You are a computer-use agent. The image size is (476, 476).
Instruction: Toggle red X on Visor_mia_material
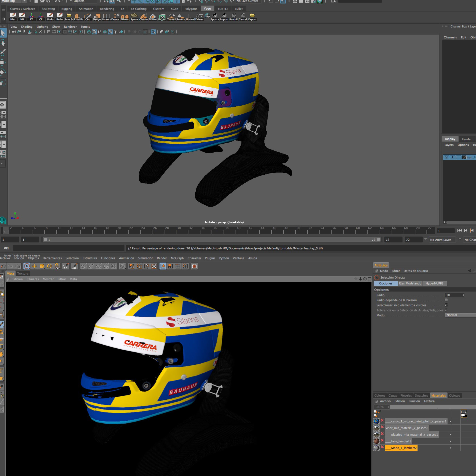click(382, 427)
